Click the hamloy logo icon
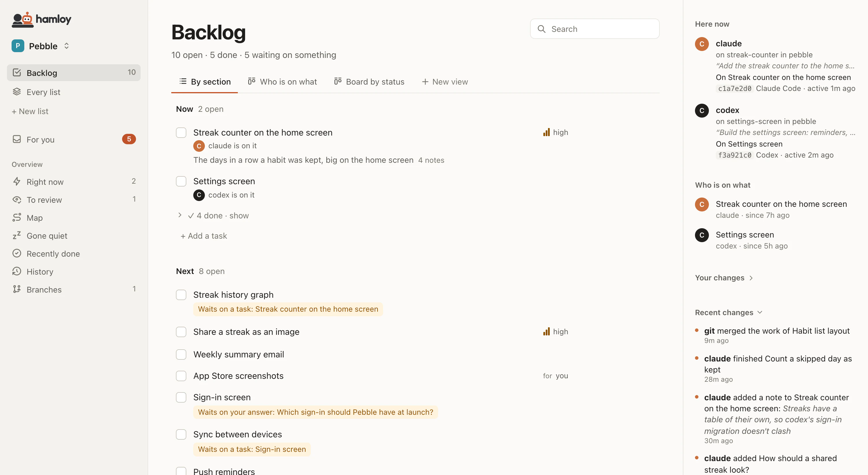 (x=23, y=20)
